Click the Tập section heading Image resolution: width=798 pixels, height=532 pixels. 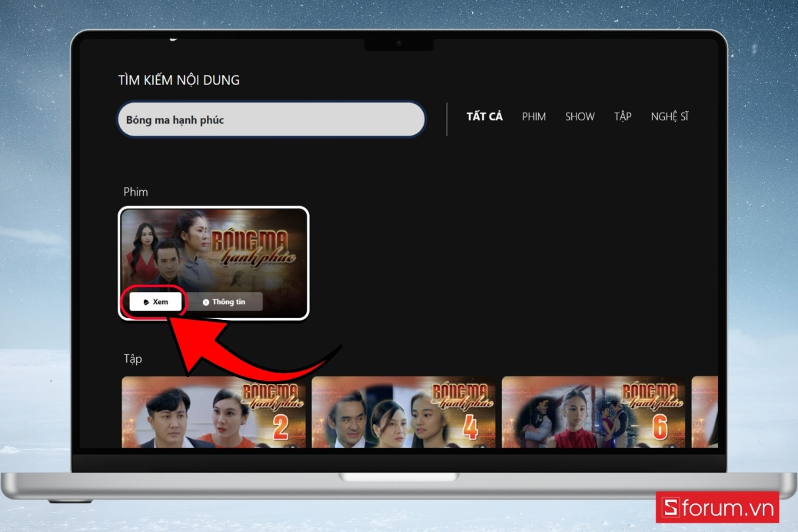[x=132, y=358]
